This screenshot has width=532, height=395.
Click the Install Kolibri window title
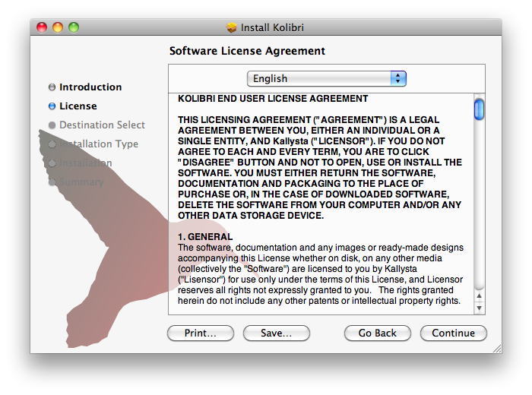click(272, 27)
